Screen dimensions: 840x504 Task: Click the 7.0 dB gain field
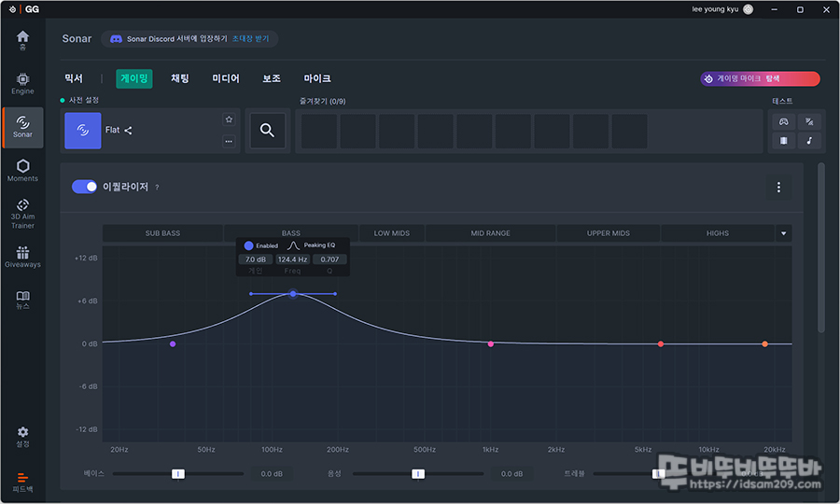(256, 259)
